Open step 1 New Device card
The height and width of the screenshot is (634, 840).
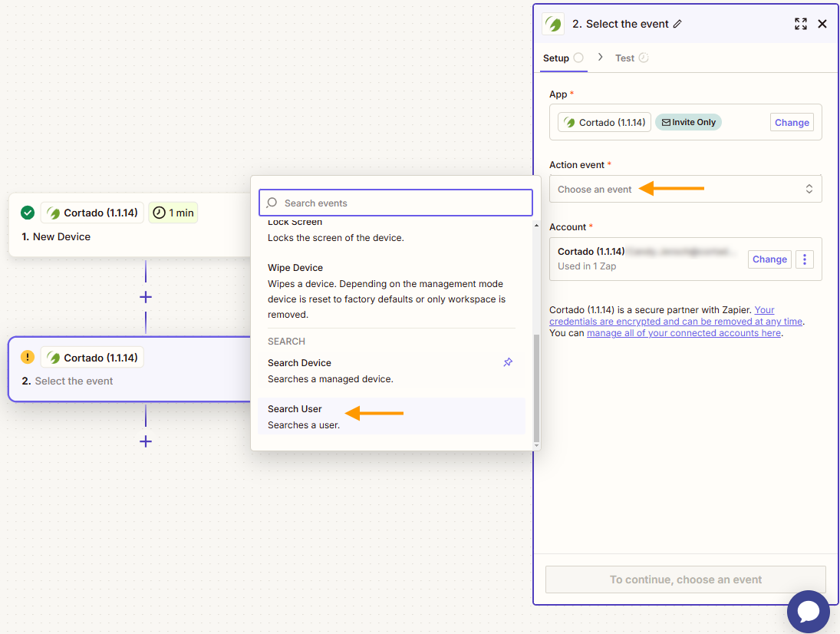click(130, 225)
